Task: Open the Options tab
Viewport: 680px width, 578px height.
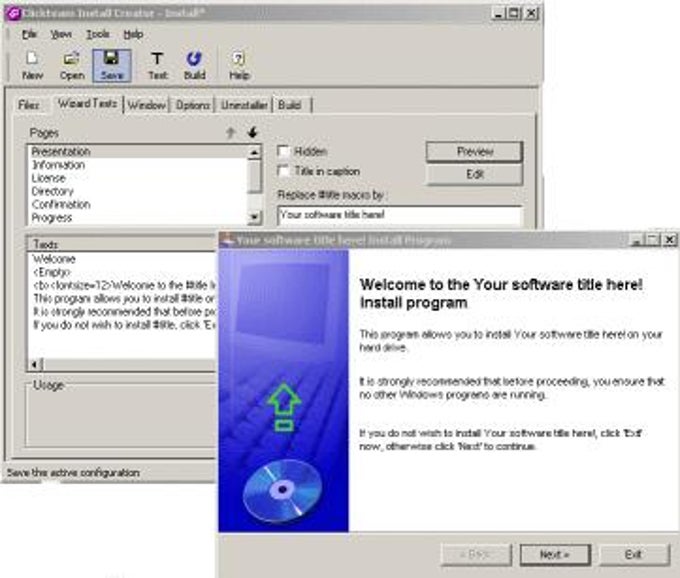Action: tap(193, 105)
